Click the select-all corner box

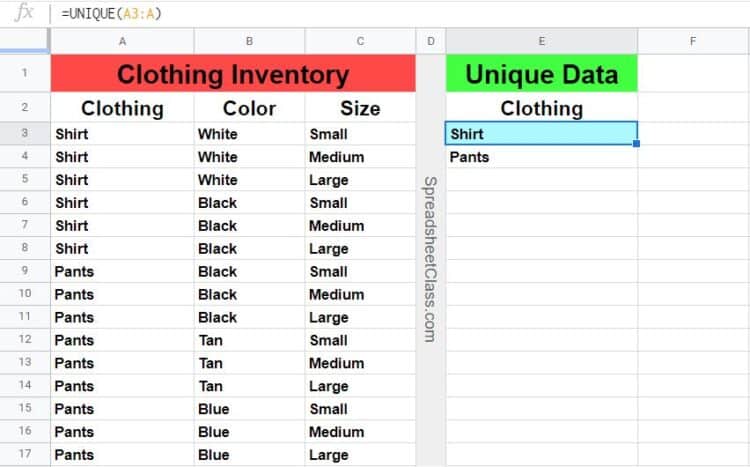[x=24, y=41]
